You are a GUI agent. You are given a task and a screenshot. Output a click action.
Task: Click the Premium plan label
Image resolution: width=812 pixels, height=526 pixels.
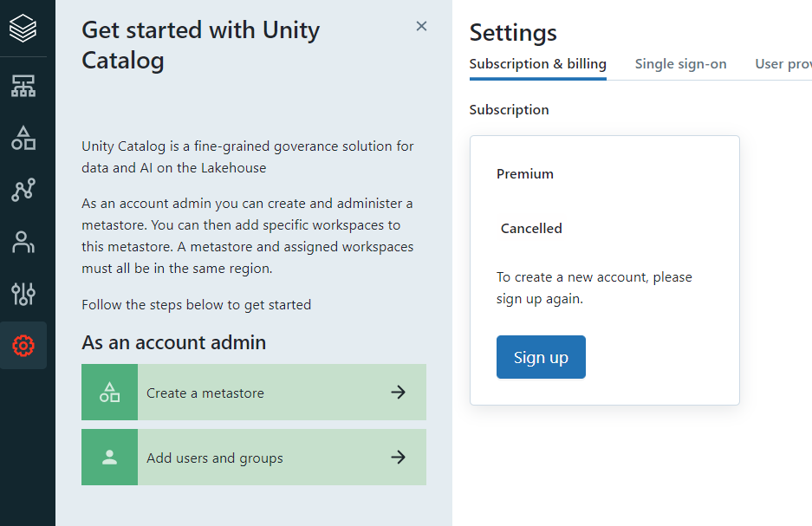(x=524, y=174)
